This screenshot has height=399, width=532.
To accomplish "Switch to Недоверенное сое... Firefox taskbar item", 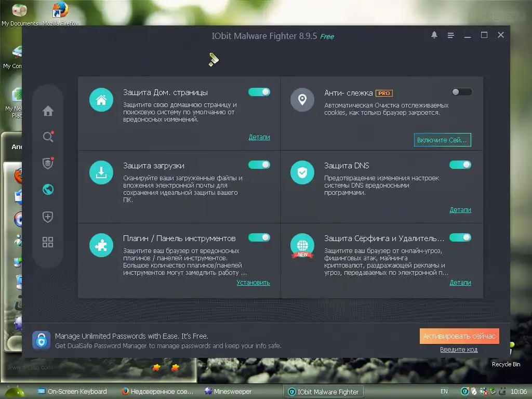I will click(x=157, y=392).
